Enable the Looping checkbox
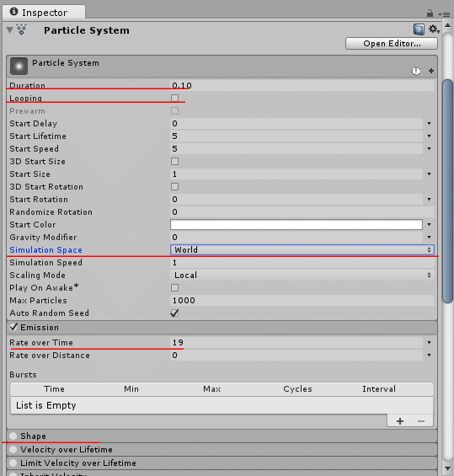Screen dimensions: 454x476 tap(175, 98)
